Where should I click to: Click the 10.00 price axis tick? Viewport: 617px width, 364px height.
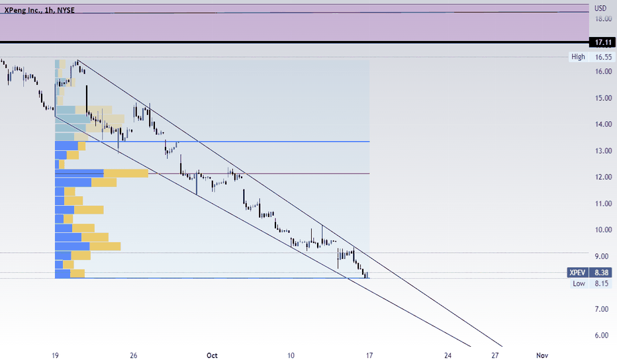tap(603, 230)
